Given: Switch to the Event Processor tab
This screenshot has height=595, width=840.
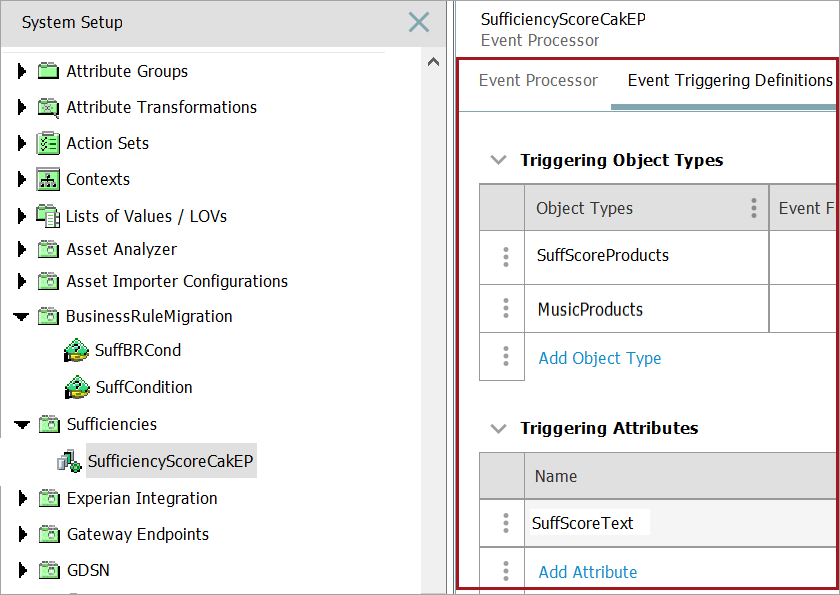Looking at the screenshot, I should (x=538, y=80).
